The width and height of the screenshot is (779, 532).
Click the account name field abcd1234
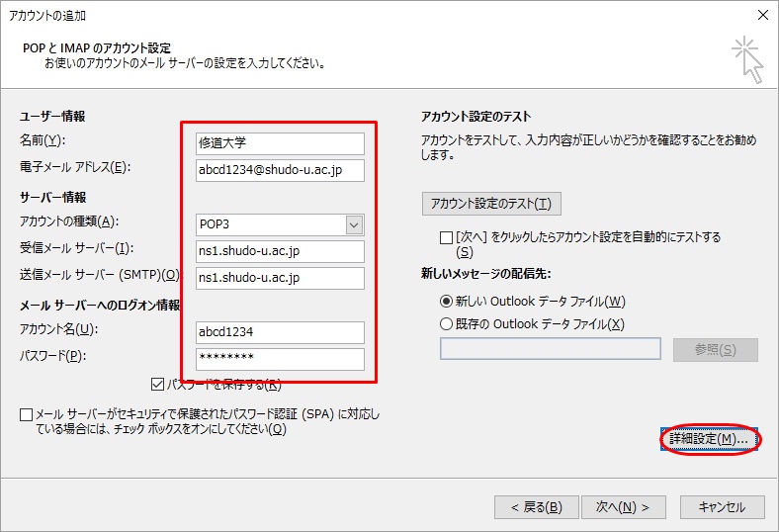click(x=279, y=332)
